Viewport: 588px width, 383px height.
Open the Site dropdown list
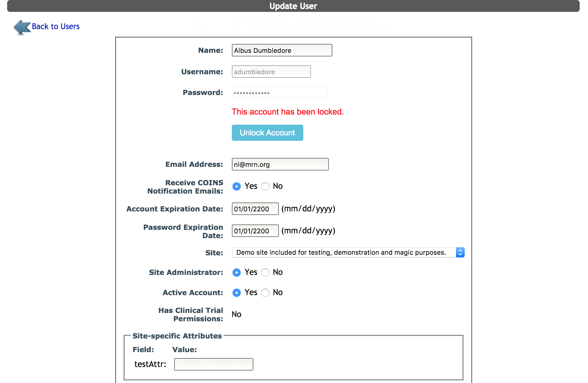(x=348, y=252)
